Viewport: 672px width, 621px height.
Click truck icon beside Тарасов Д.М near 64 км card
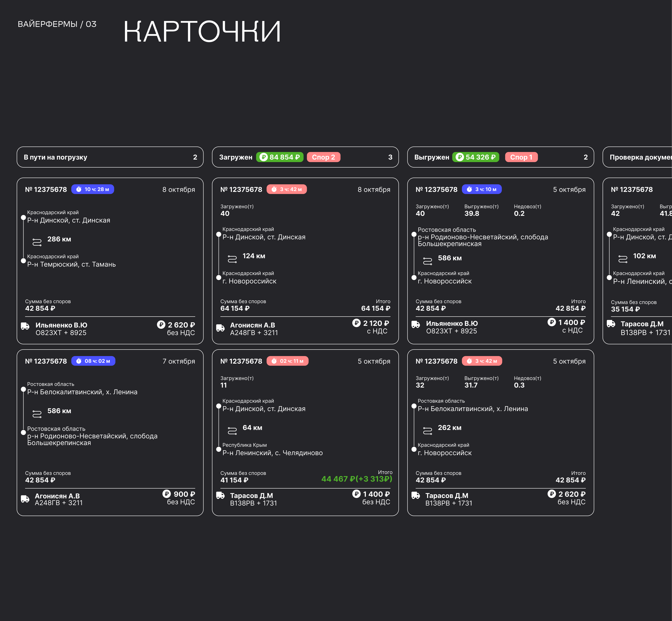pyautogui.click(x=220, y=495)
